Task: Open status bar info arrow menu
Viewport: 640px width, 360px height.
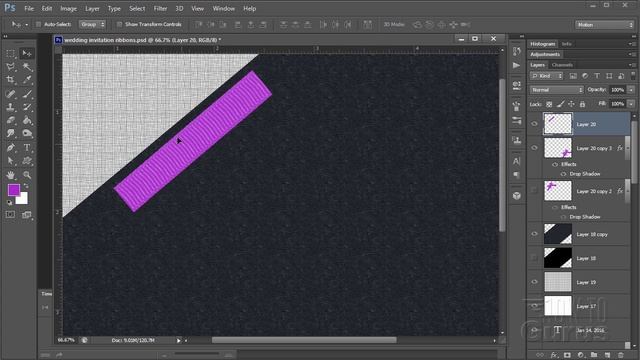Action: (x=178, y=340)
